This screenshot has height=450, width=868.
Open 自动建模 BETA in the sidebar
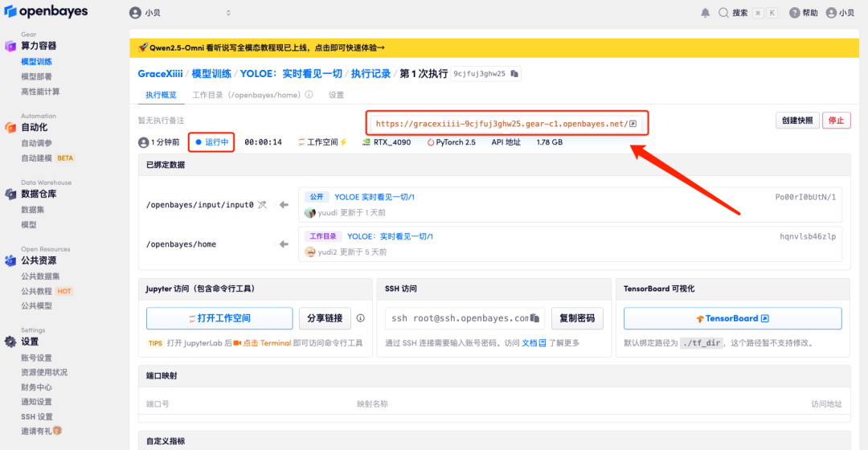(47, 157)
